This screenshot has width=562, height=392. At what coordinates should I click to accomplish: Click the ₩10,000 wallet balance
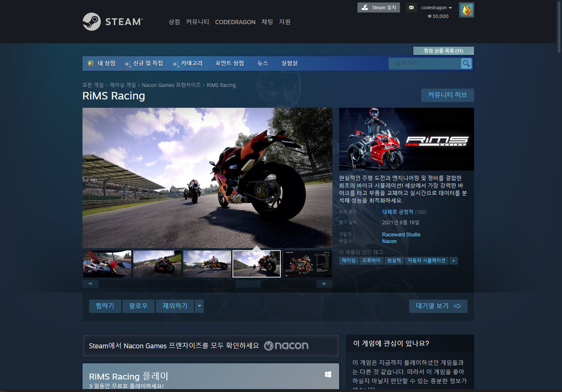(438, 16)
